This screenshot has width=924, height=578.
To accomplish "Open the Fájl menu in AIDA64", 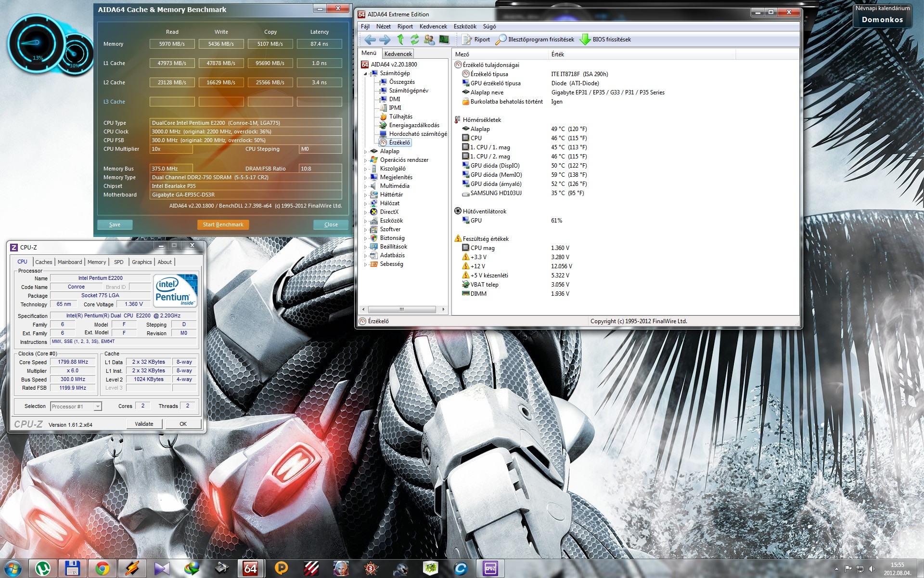I will (x=365, y=26).
